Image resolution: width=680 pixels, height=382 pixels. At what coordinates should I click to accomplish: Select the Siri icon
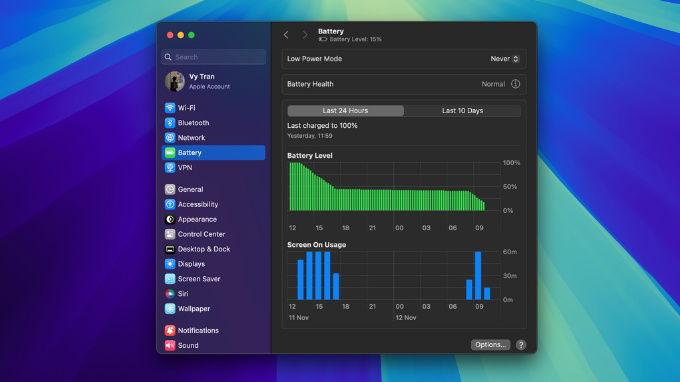(170, 294)
